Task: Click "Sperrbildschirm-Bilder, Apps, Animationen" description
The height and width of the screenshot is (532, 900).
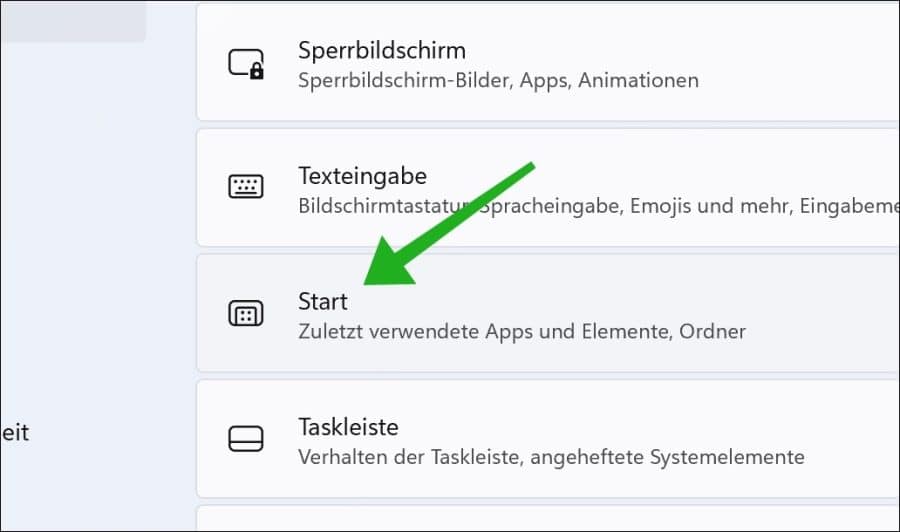Action: (x=498, y=80)
